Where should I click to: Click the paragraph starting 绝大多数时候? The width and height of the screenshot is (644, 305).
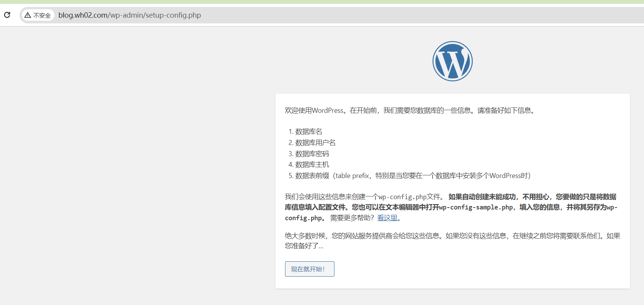[452, 241]
